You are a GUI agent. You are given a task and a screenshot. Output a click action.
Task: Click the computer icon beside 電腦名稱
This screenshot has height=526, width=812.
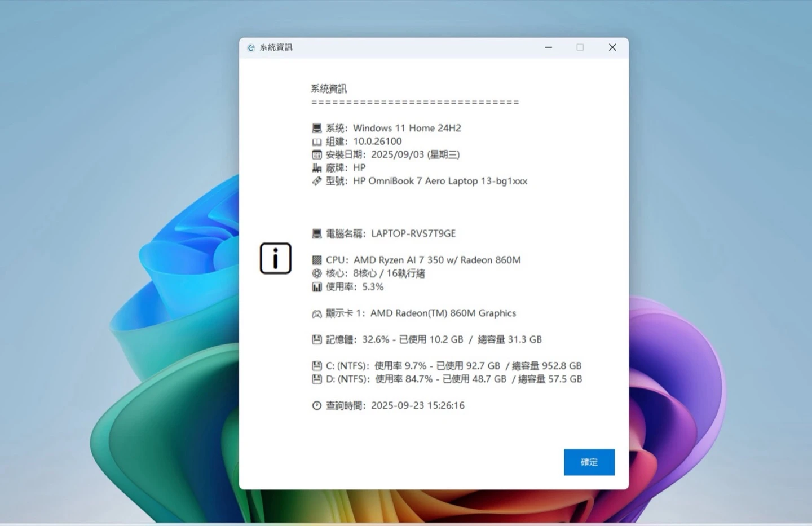317,233
